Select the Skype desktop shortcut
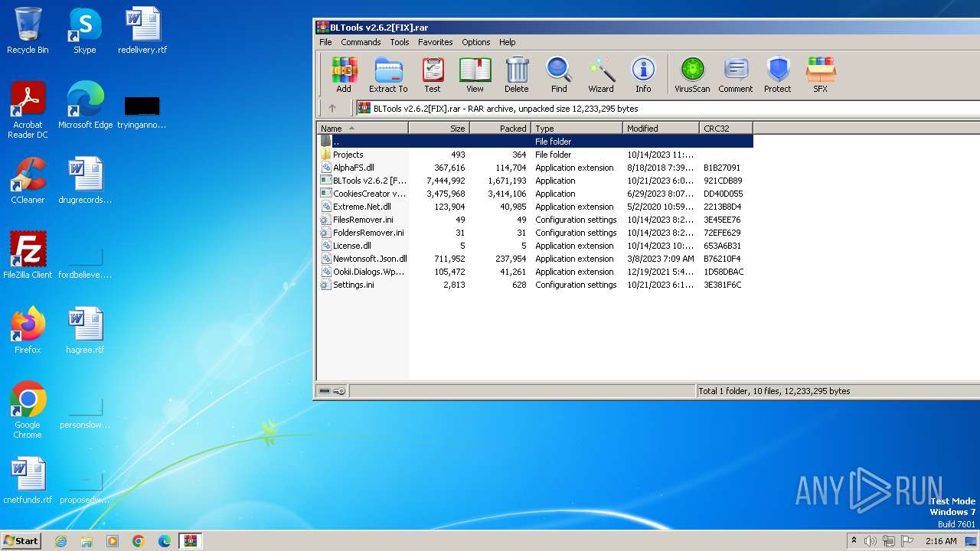This screenshot has width=980, height=551. click(84, 31)
